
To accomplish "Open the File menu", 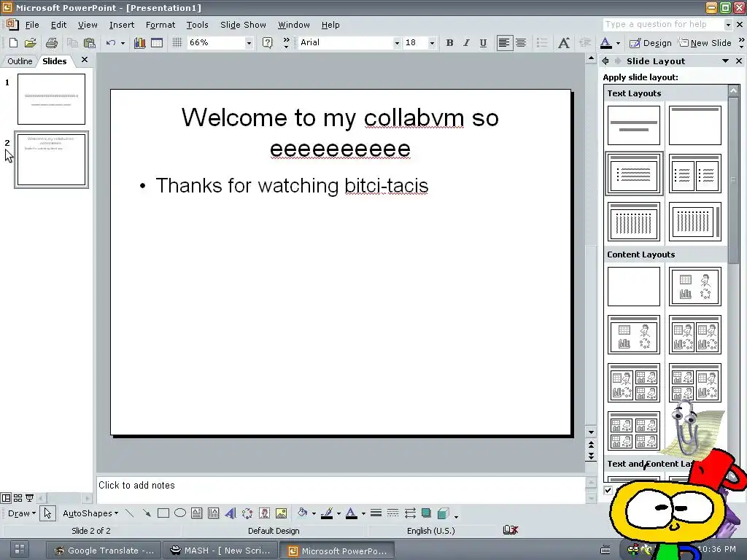I will (32, 25).
